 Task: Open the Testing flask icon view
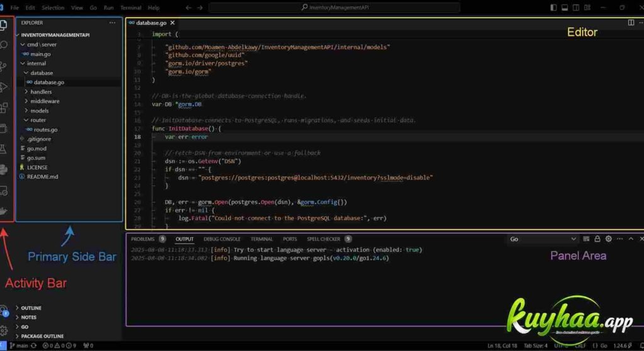(3, 149)
